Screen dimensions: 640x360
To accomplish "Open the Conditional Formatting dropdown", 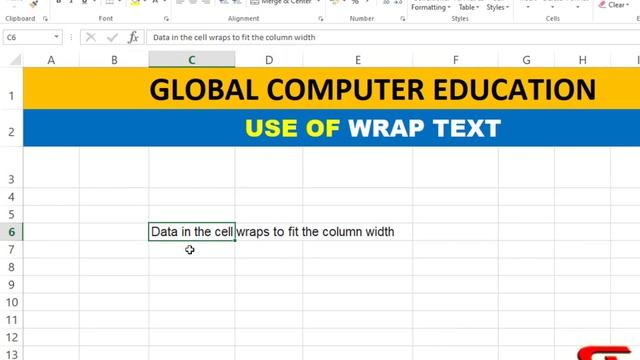I will [431, 6].
